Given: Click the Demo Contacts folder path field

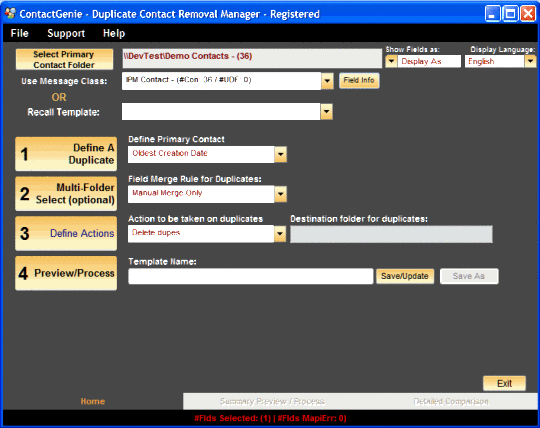Looking at the screenshot, I should [x=252, y=58].
